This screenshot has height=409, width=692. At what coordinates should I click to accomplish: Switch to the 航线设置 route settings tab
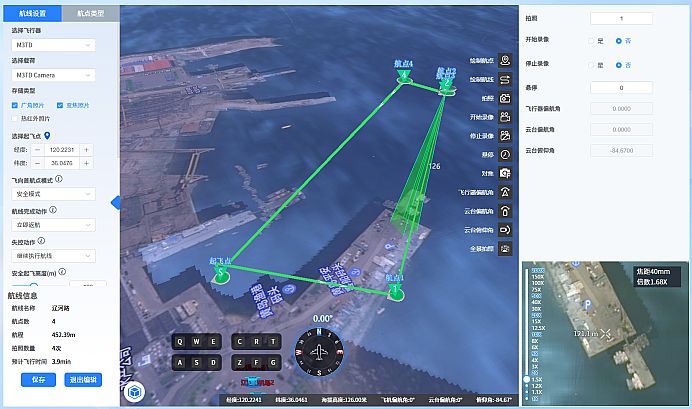point(32,13)
